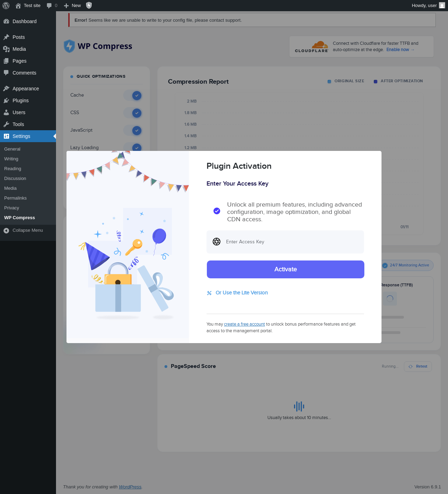This screenshot has width=448, height=494.
Task: Toggle the Cache optimization switch
Action: point(133,95)
